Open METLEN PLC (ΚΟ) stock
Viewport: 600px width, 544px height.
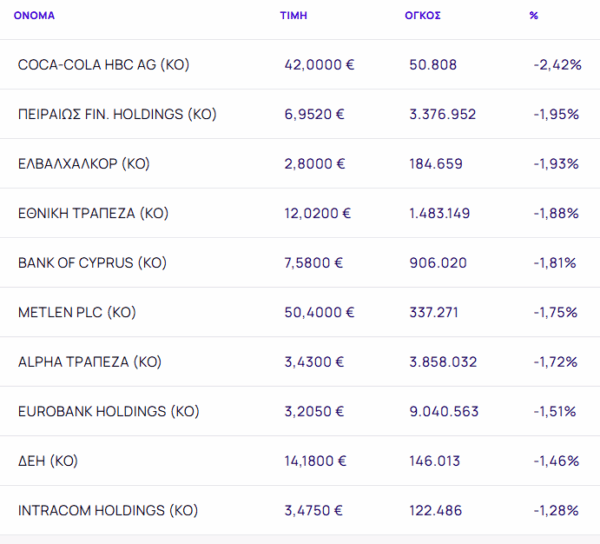pyautogui.click(x=77, y=312)
